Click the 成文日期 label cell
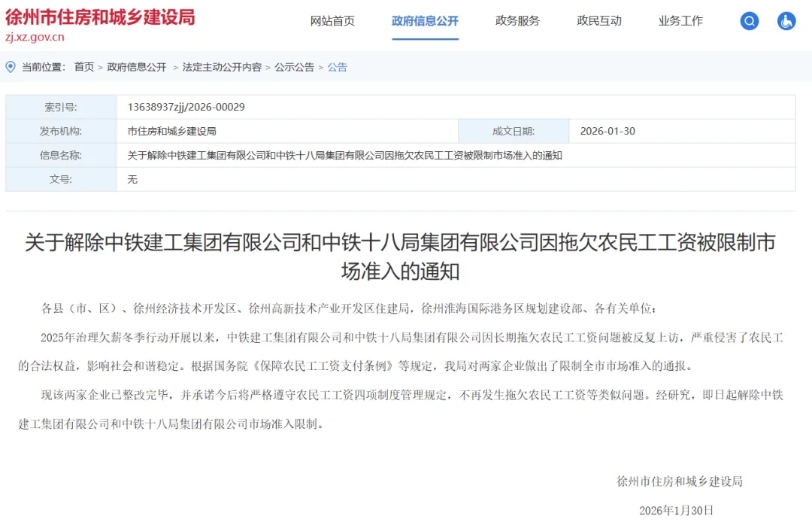Image resolution: width=812 pixels, height=522 pixels. [514, 131]
